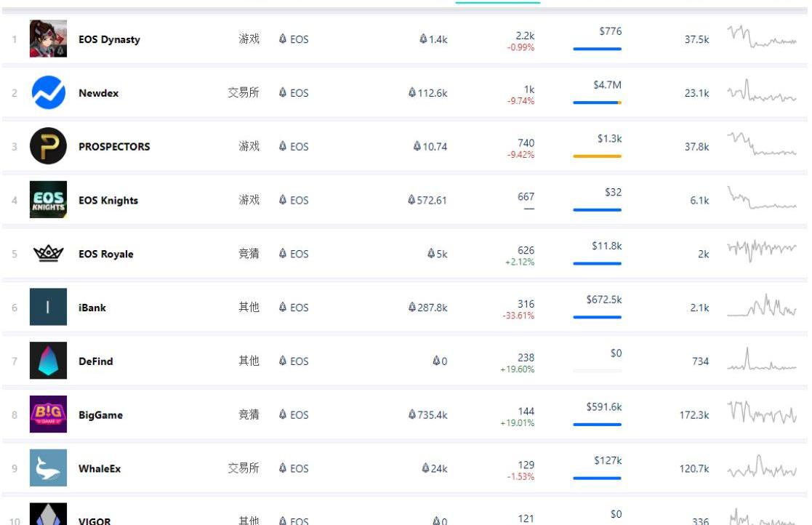View the EOS Royale activity sparkline chart

(x=761, y=251)
